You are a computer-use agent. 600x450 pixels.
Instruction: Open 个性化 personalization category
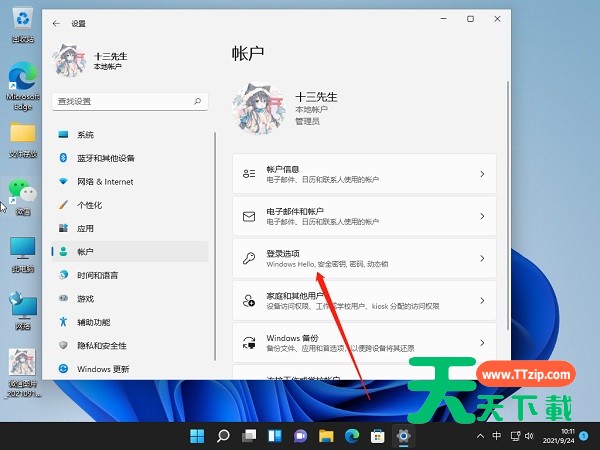[x=130, y=205]
